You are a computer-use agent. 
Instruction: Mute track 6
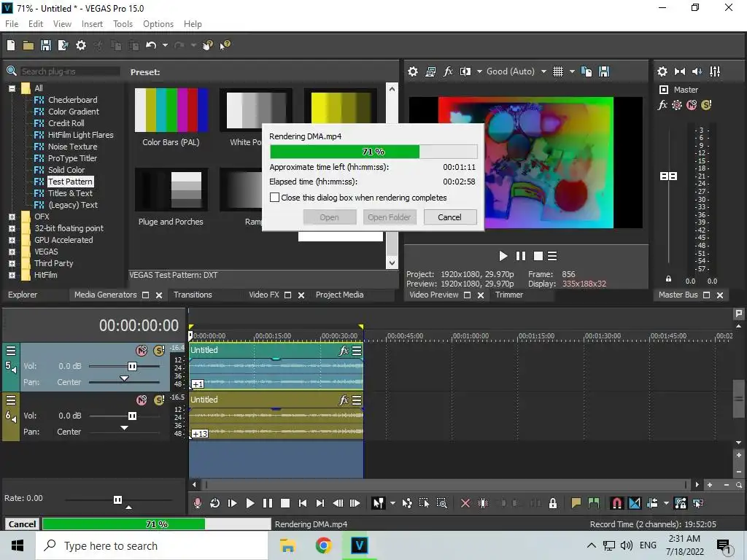(142, 400)
